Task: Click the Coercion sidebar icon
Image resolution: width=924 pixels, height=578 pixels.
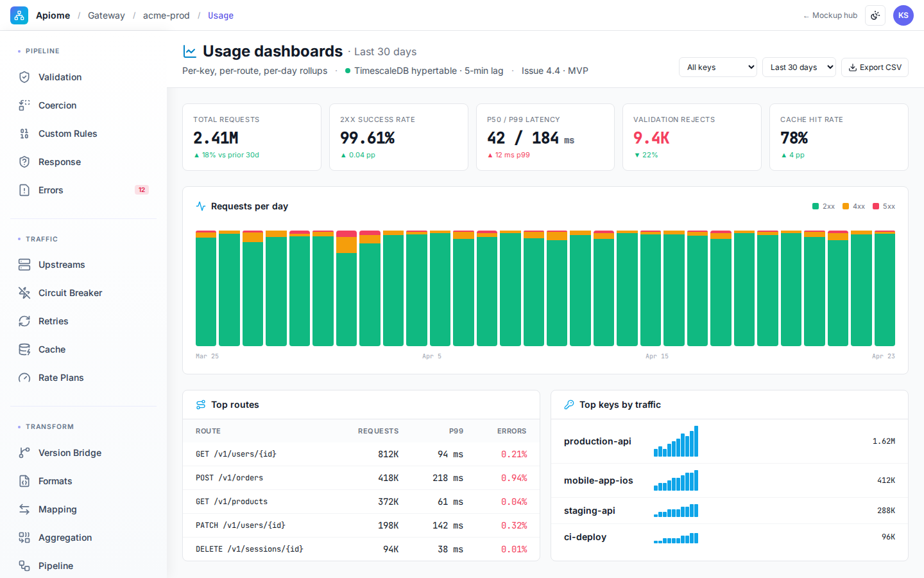Action: click(24, 105)
